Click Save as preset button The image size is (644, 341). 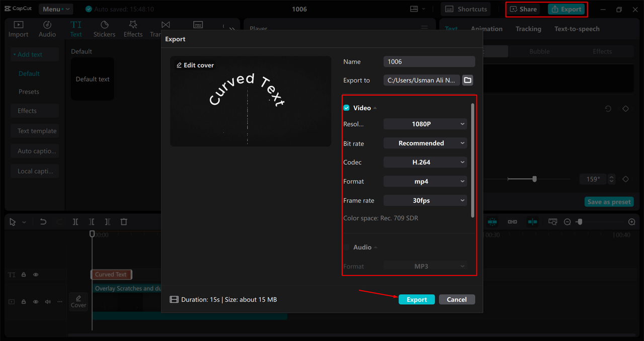(609, 202)
